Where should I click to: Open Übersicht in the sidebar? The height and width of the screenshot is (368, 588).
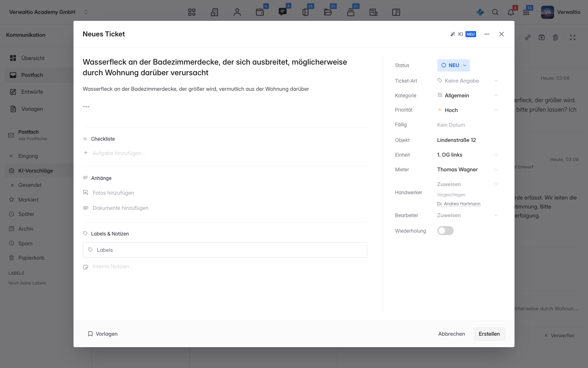click(x=39, y=58)
